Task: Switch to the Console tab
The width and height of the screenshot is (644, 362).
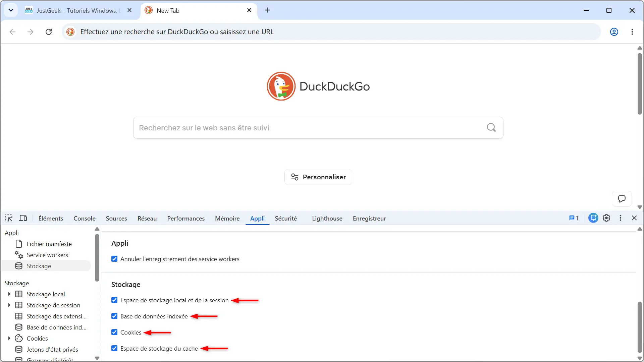Action: 85,219
